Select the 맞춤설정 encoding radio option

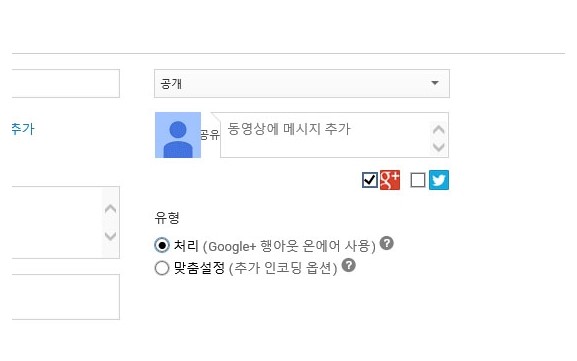click(x=162, y=268)
